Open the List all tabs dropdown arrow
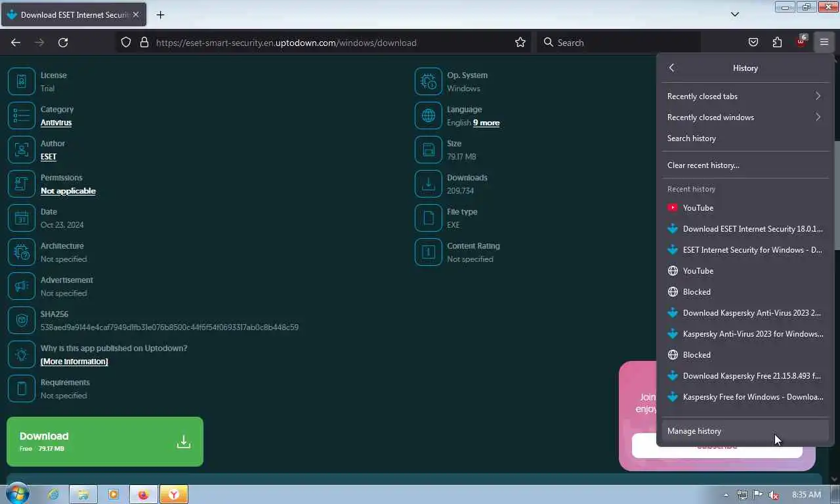Screen dimensions: 840x504 pyautogui.click(x=735, y=14)
